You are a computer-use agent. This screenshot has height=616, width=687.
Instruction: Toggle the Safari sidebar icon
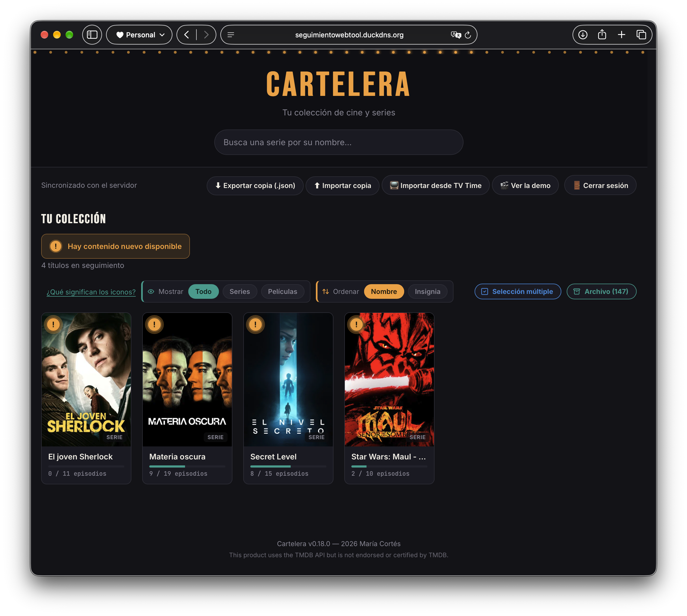point(92,35)
